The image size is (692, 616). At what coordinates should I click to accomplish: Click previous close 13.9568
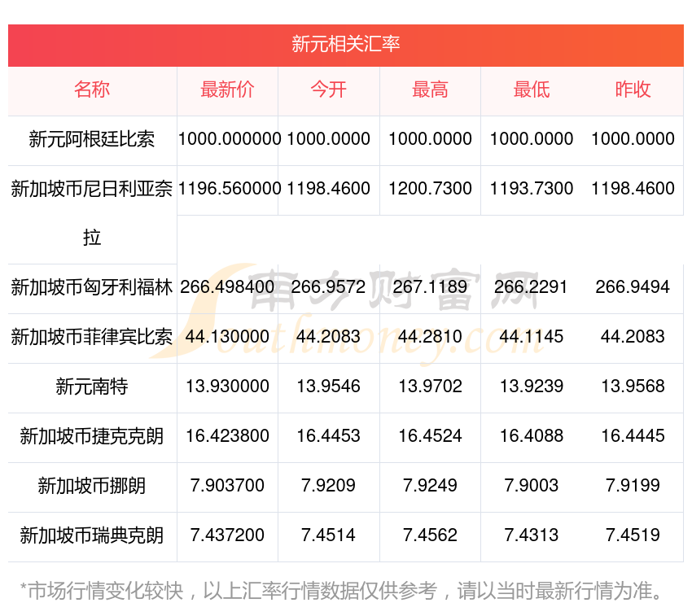pos(633,387)
